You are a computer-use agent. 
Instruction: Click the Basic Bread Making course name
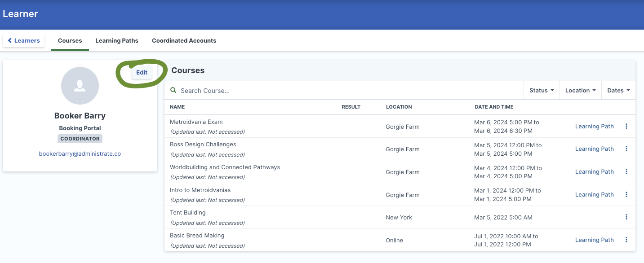197,236
